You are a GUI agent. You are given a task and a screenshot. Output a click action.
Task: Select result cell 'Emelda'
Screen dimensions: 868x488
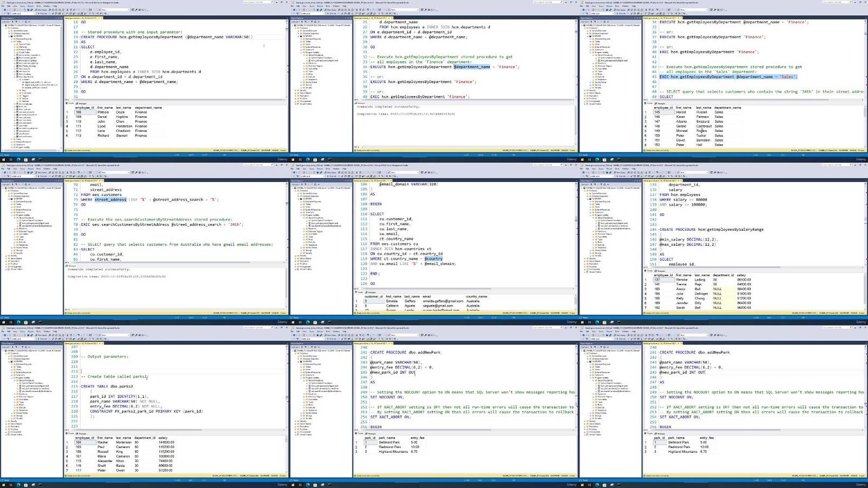click(392, 301)
